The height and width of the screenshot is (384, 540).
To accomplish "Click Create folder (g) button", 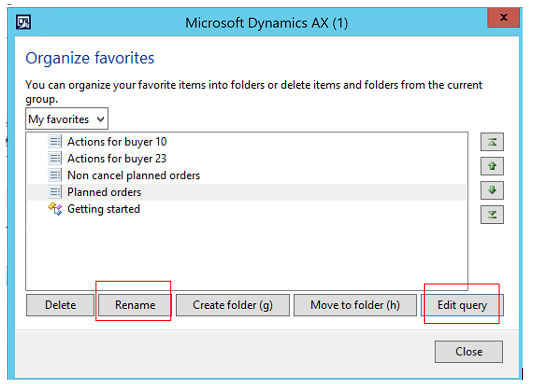I will coord(233,305).
